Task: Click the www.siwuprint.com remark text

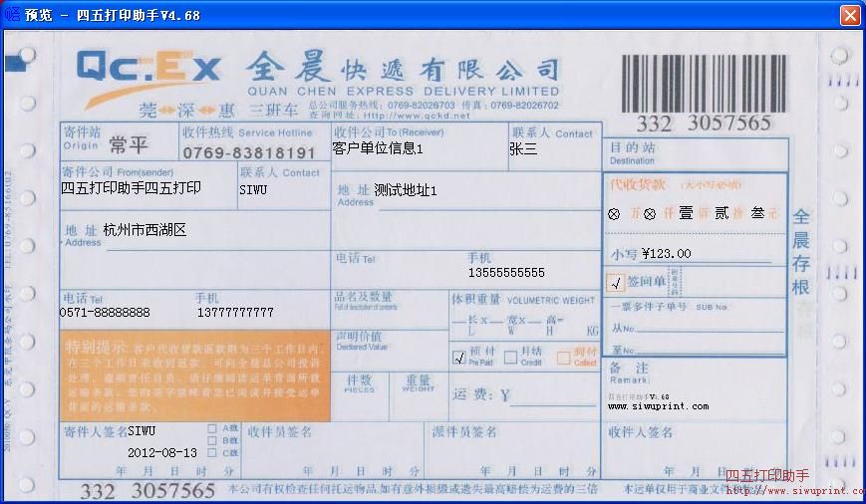Action: [x=659, y=406]
